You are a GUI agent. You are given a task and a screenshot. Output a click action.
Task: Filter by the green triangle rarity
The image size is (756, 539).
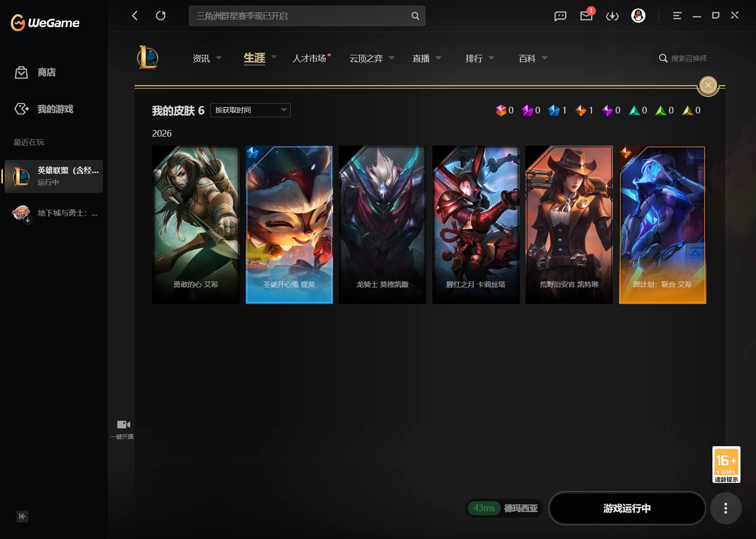tap(661, 111)
